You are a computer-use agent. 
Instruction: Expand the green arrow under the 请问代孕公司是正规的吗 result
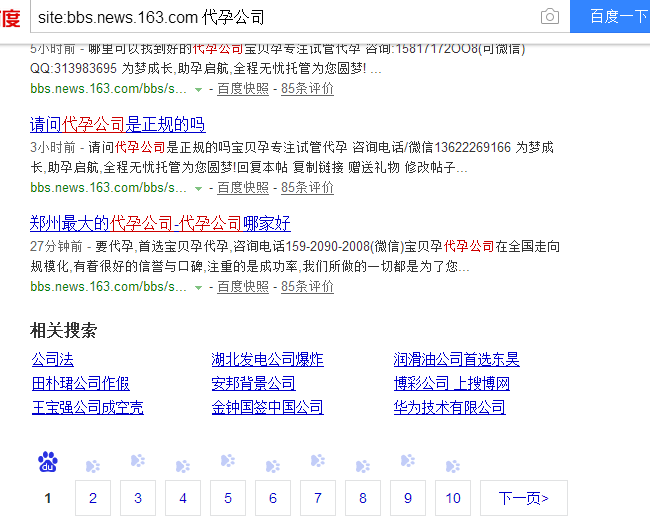coord(199,188)
